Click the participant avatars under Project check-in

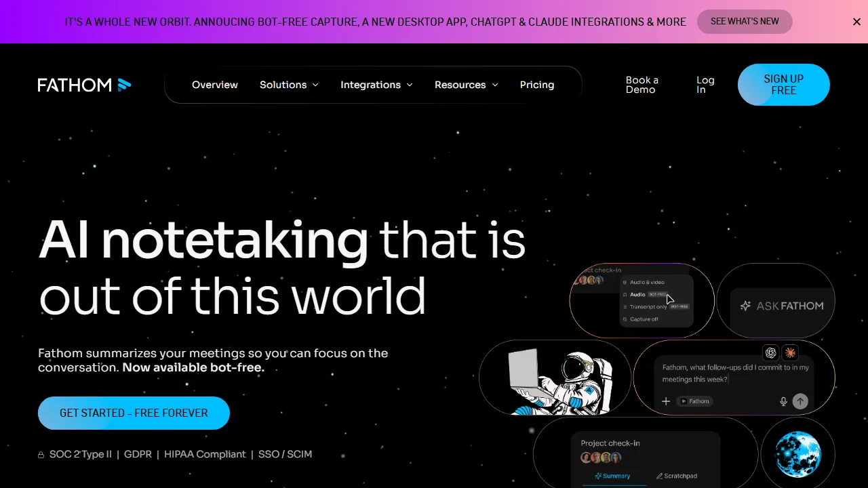click(x=601, y=457)
